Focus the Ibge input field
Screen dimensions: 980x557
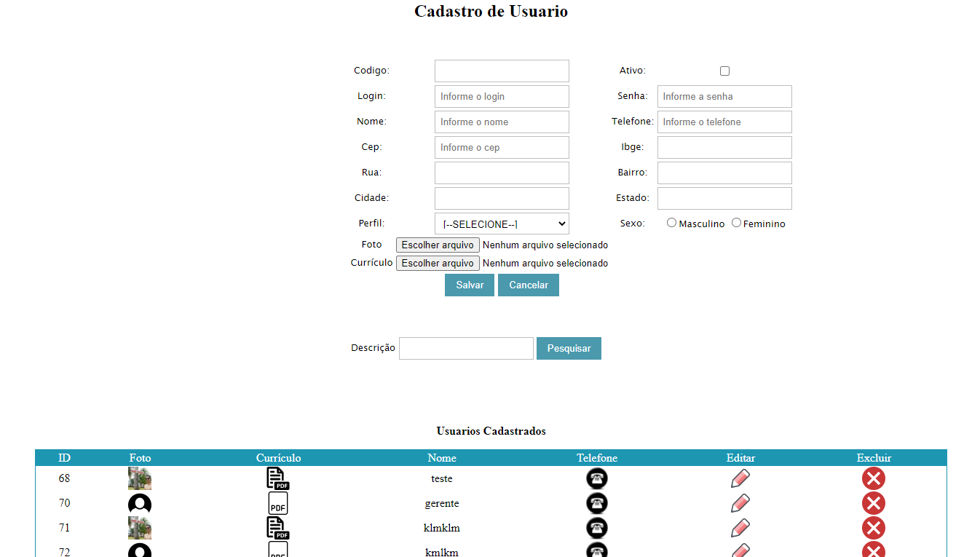click(724, 147)
